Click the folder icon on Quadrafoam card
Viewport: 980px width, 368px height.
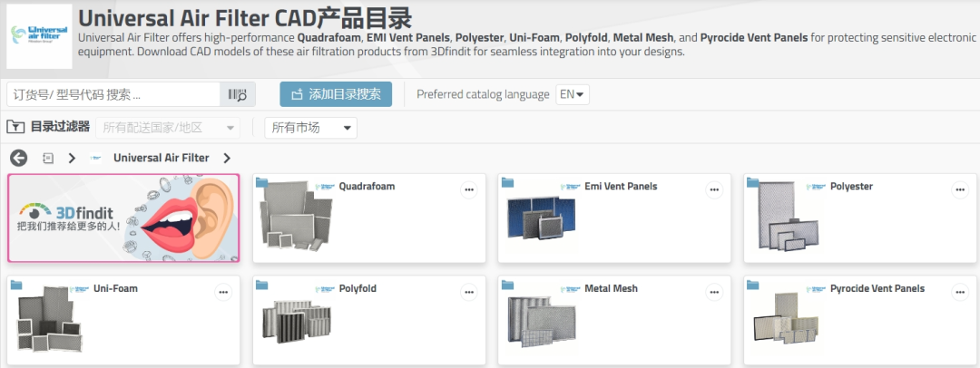pos(262,182)
